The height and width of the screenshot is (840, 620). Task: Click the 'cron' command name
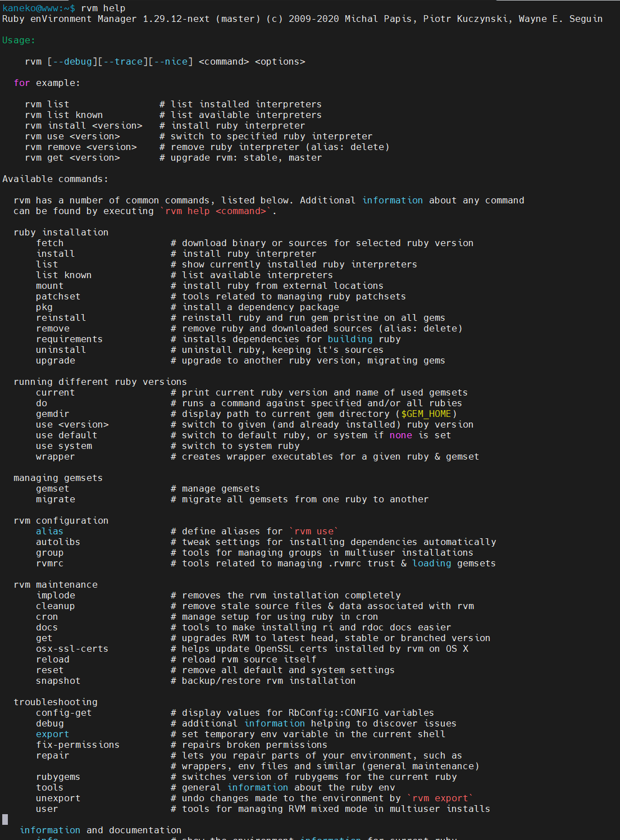pos(47,617)
